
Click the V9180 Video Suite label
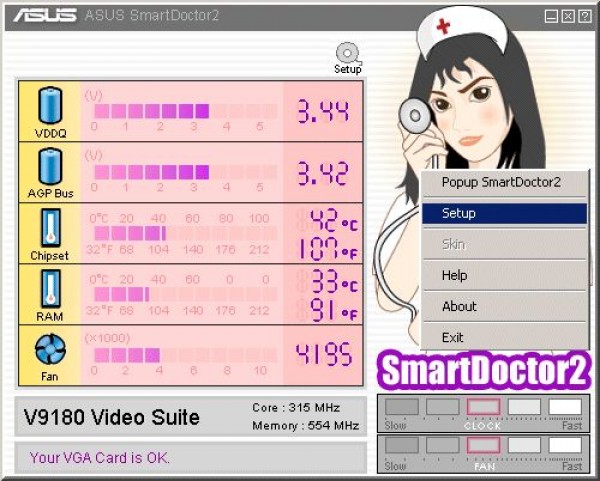click(x=111, y=417)
